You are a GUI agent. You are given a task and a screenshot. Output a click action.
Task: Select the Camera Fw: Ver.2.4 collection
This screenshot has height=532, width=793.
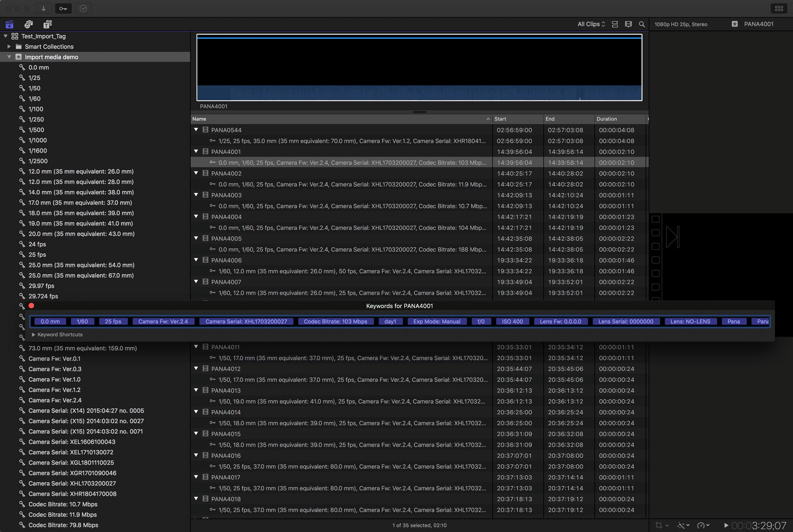pos(55,400)
